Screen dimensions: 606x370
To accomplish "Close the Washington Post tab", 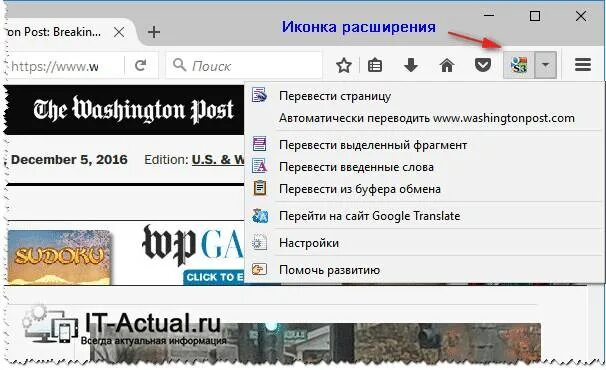I will tap(119, 32).
